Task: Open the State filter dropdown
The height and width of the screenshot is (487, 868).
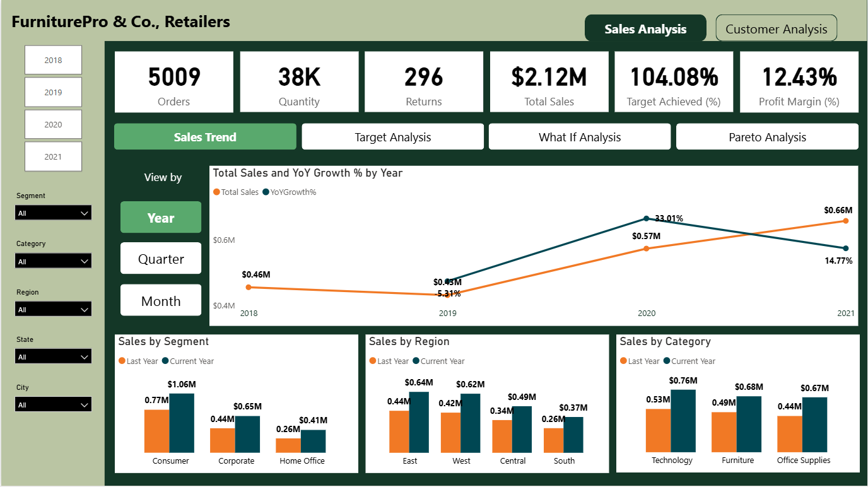Action: [53, 356]
